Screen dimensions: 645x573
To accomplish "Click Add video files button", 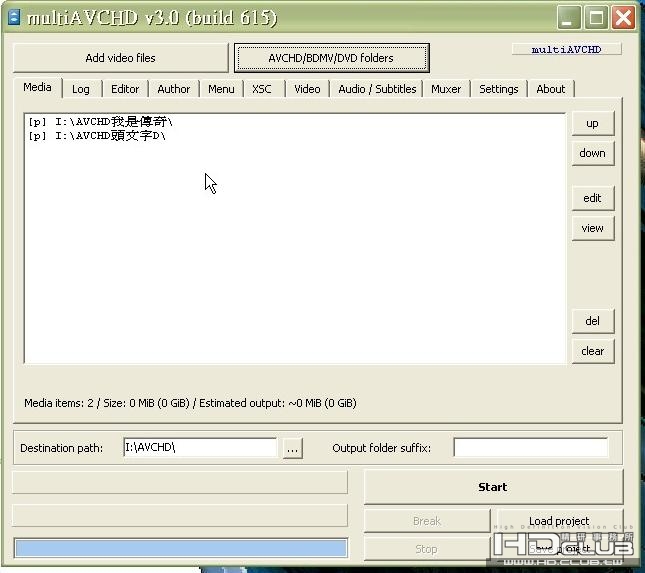I will coord(121,58).
